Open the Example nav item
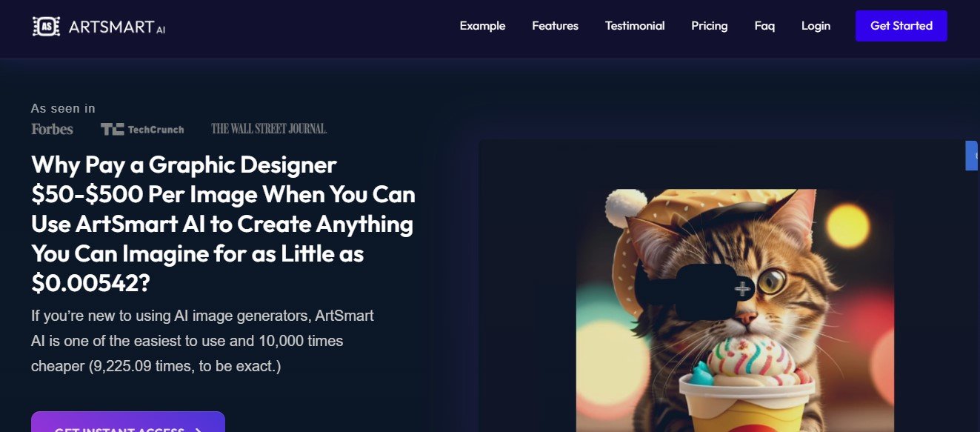Image resolution: width=980 pixels, height=432 pixels. [482, 26]
